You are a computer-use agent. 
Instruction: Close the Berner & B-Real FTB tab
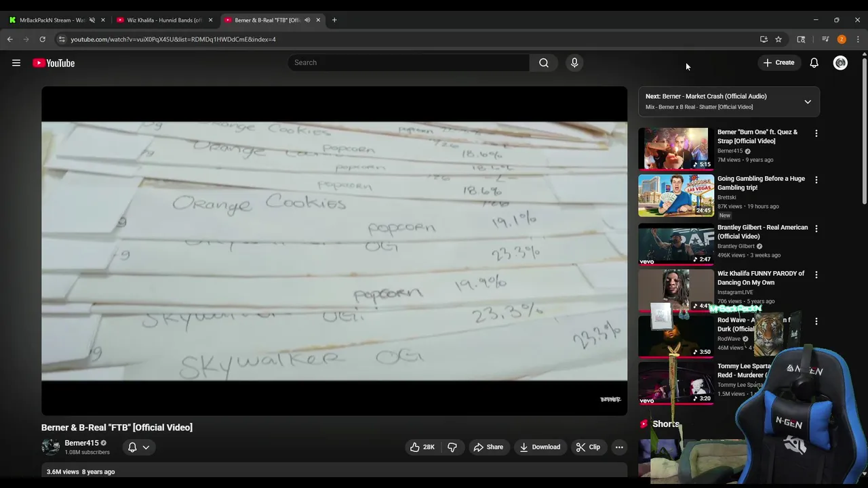click(x=318, y=20)
